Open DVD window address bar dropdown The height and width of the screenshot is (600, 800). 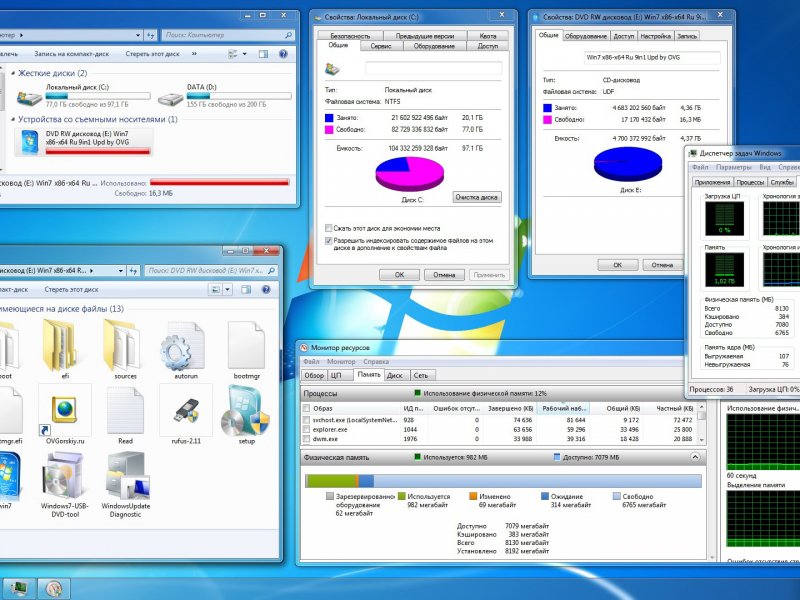click(x=120, y=270)
